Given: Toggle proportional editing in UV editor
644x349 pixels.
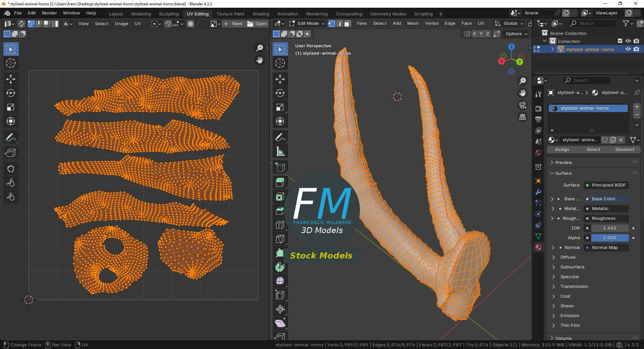Looking at the screenshot, I should tap(190, 24).
